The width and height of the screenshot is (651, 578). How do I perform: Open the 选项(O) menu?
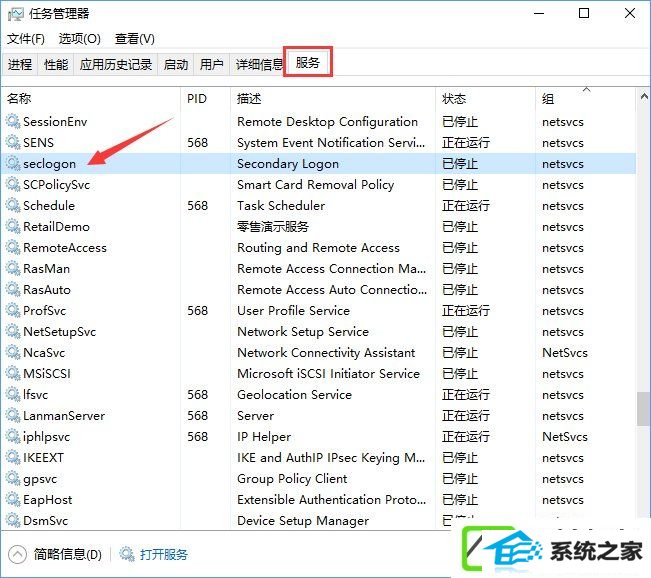click(80, 39)
